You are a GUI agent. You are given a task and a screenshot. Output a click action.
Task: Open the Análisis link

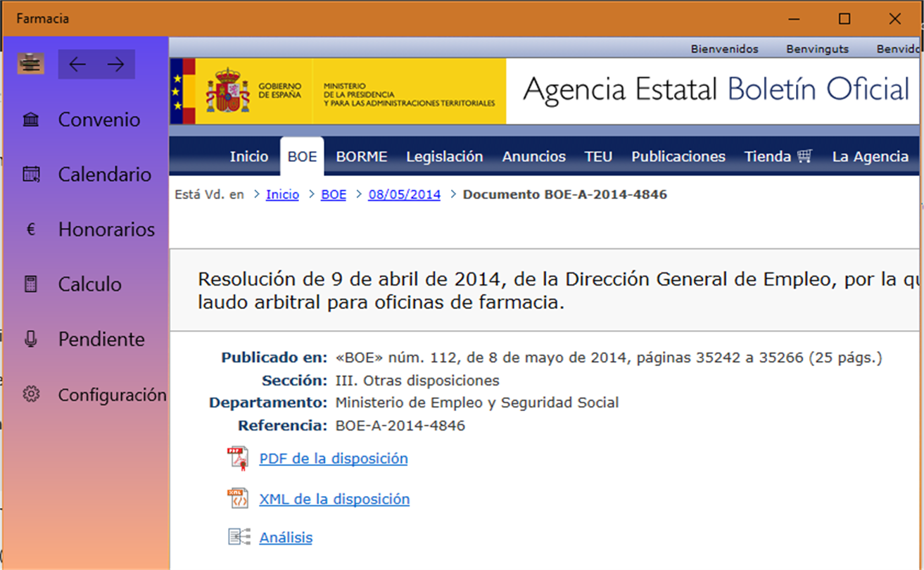tap(286, 538)
